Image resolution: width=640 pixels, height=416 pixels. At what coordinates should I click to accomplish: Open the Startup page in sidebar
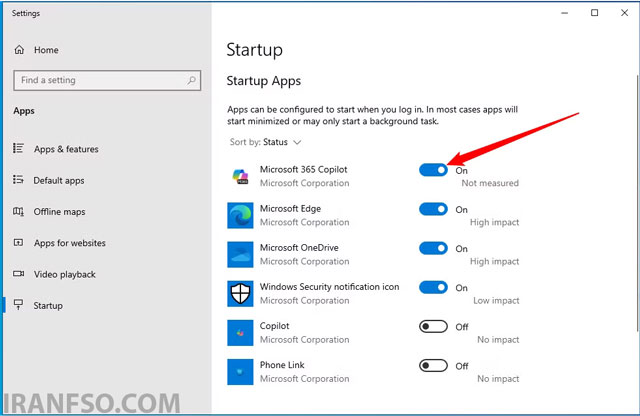[x=48, y=305]
